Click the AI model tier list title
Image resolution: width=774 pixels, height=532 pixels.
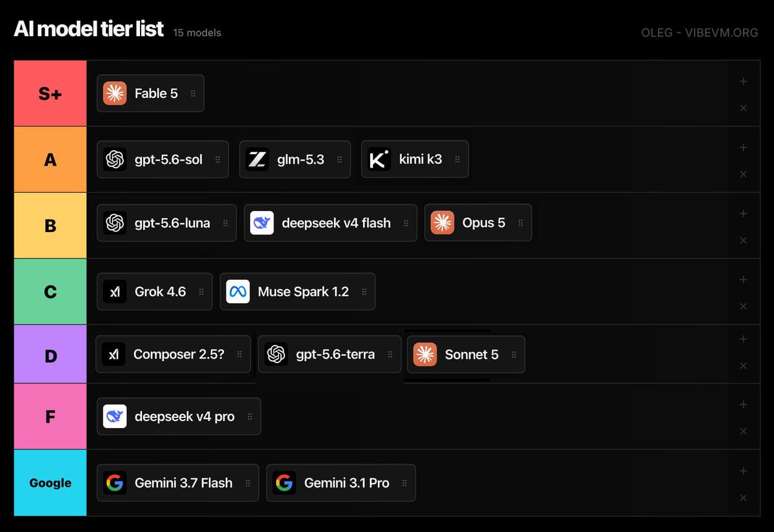pyautogui.click(x=89, y=29)
